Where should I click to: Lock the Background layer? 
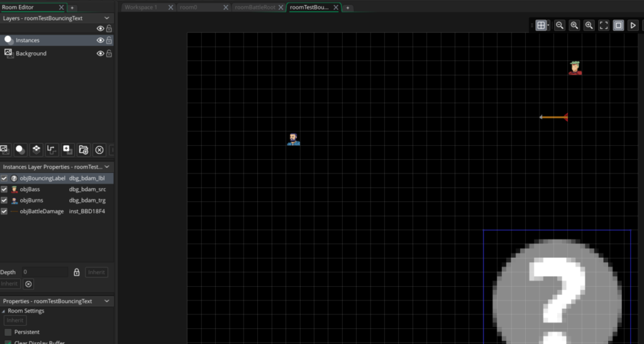pyautogui.click(x=109, y=53)
